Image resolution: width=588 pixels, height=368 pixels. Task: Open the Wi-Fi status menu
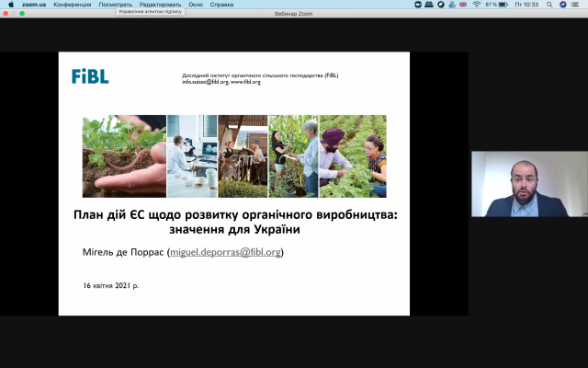(x=477, y=5)
